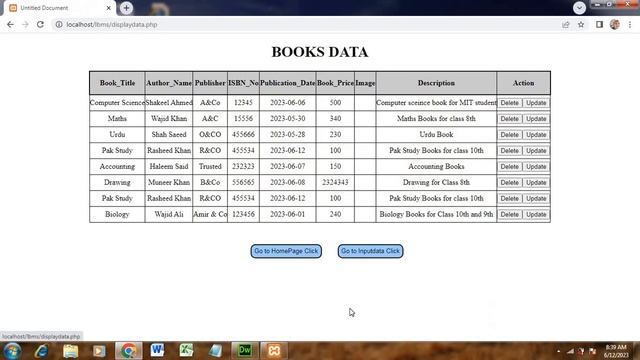The height and width of the screenshot is (360, 640).
Task: Select the Haleem Said author cell
Action: 169,166
